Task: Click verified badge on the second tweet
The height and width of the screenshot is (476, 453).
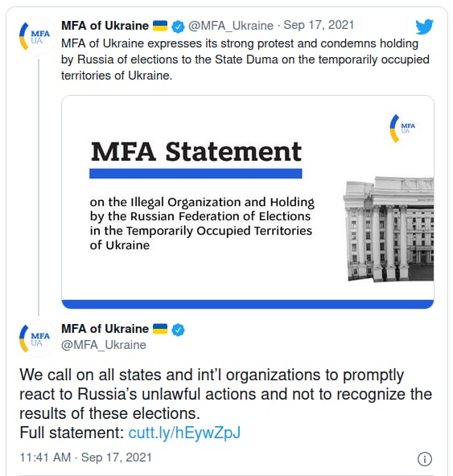Action: 178,330
